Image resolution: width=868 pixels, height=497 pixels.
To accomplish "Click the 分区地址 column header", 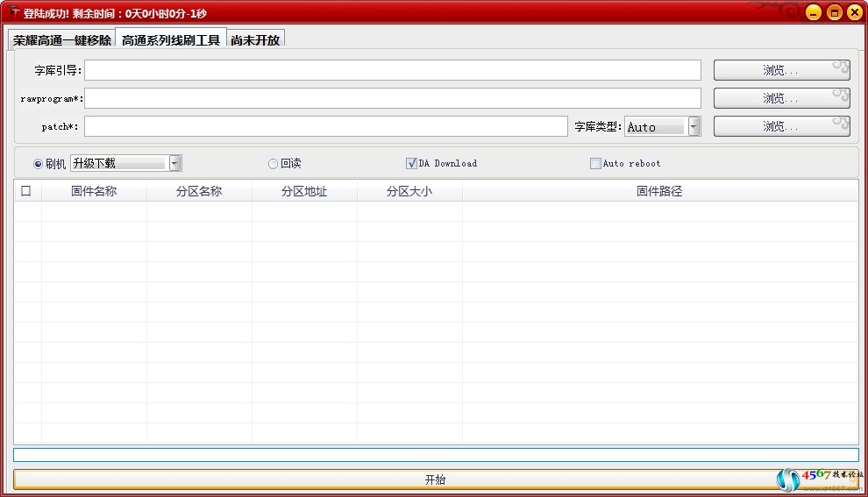I will 304,191.
